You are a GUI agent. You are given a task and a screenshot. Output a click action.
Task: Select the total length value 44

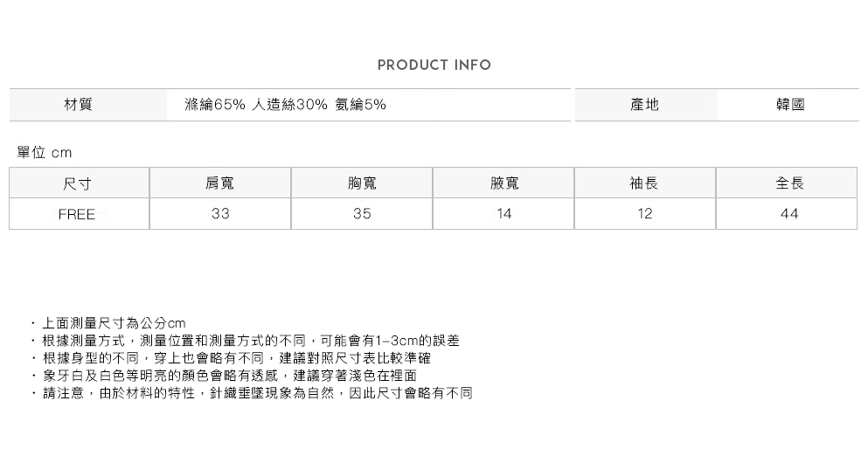pyautogui.click(x=788, y=214)
